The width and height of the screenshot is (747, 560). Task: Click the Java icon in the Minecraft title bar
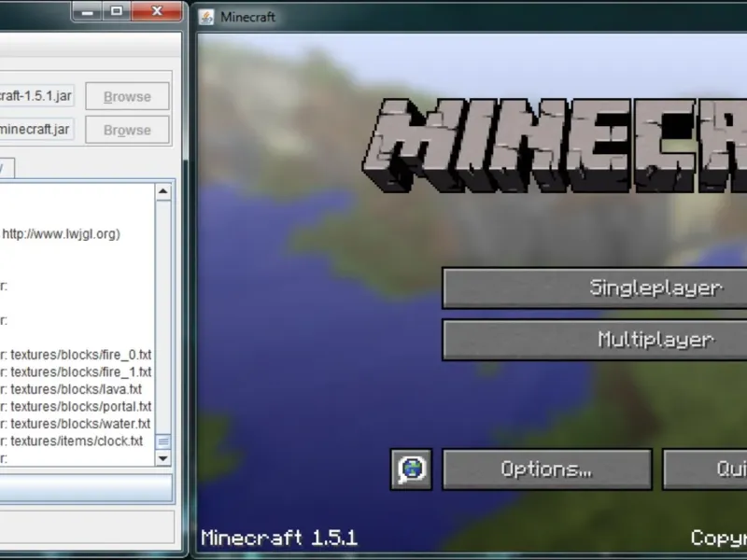point(206,17)
